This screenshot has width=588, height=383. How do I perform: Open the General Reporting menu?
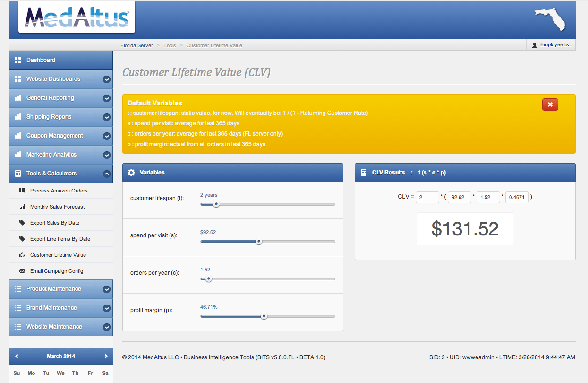click(x=50, y=98)
